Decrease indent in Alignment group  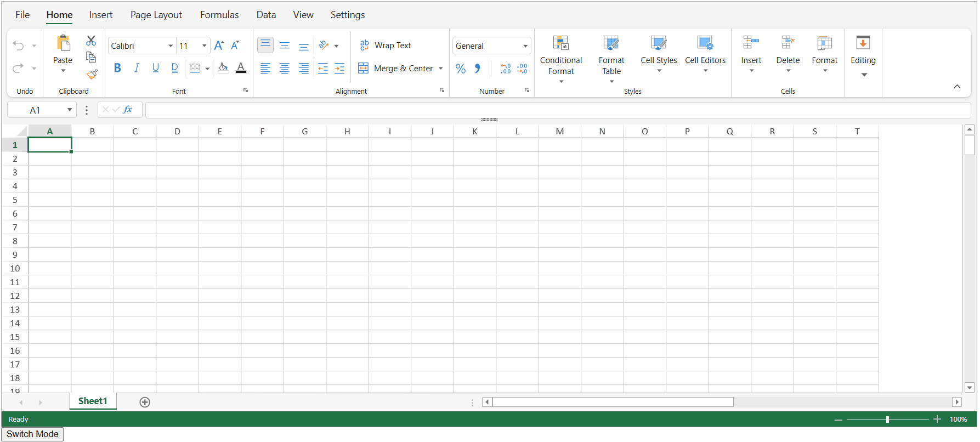click(323, 69)
